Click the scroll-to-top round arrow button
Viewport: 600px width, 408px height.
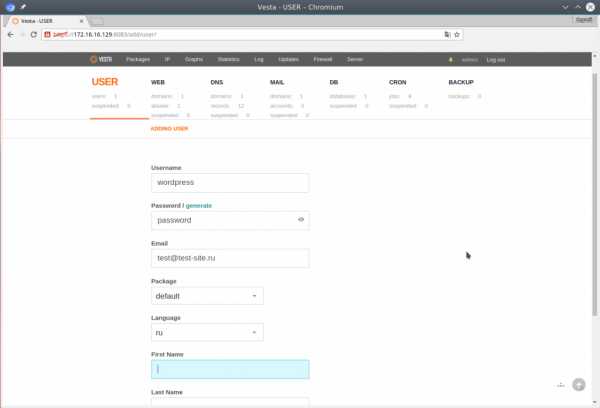(578, 385)
